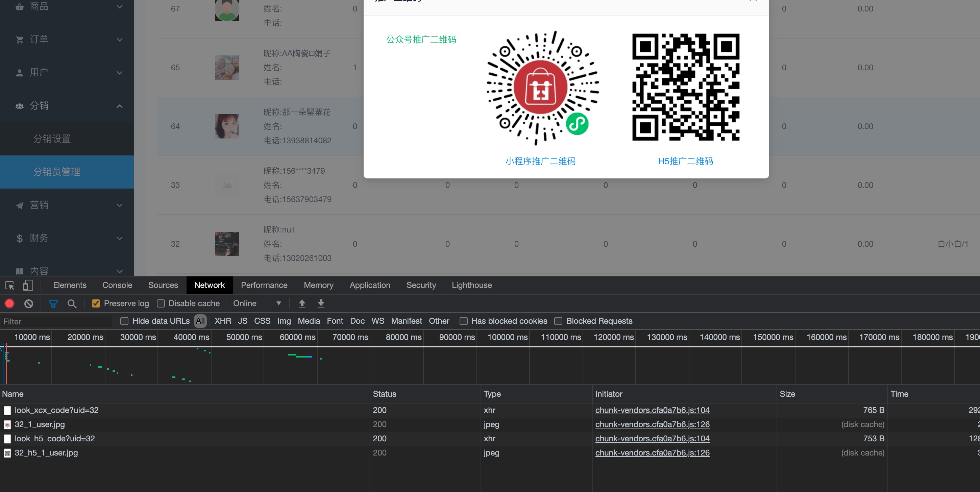Image resolution: width=980 pixels, height=492 pixels.
Task: Switch to the Elements tab
Action: [70, 285]
